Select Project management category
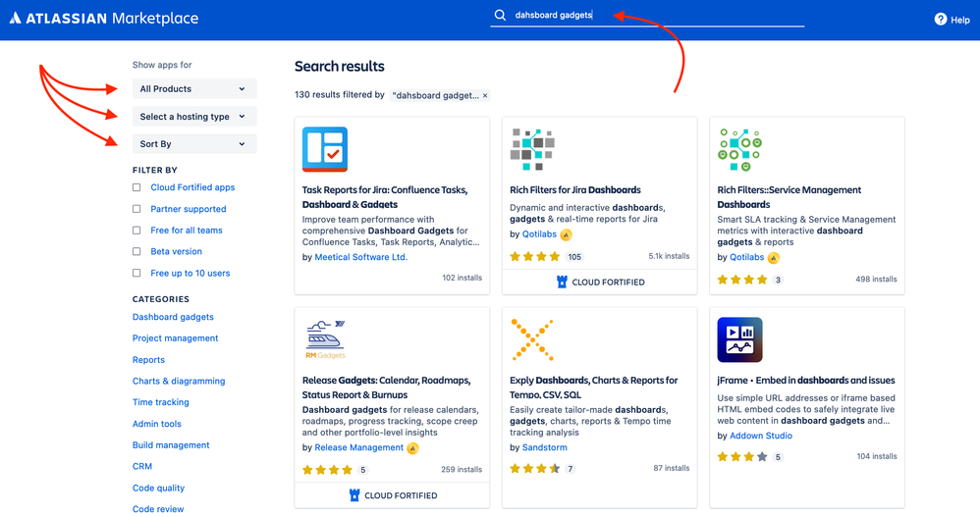This screenshot has height=517, width=980. click(175, 337)
